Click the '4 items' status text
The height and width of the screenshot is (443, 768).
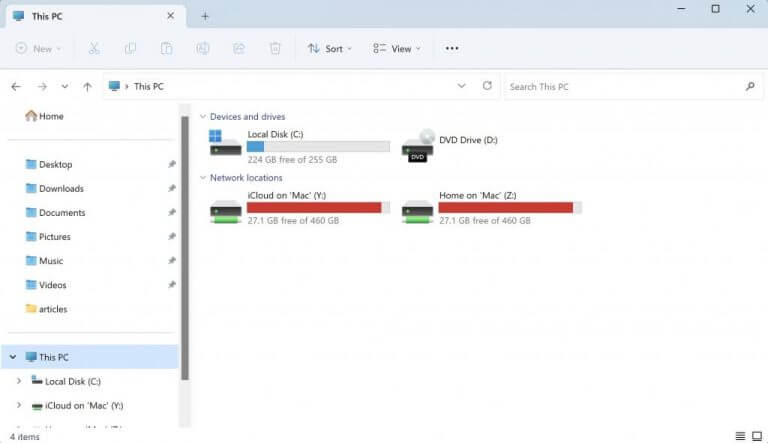click(x=24, y=436)
